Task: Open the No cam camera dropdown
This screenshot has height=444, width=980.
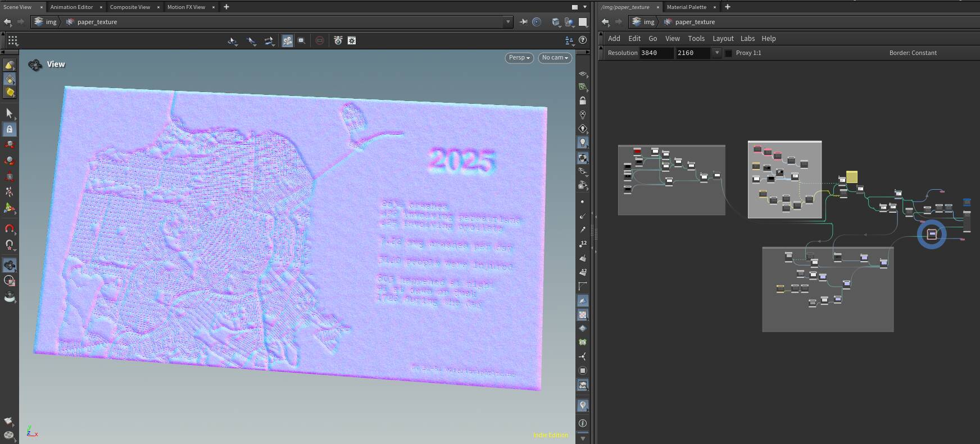Action: pos(555,58)
